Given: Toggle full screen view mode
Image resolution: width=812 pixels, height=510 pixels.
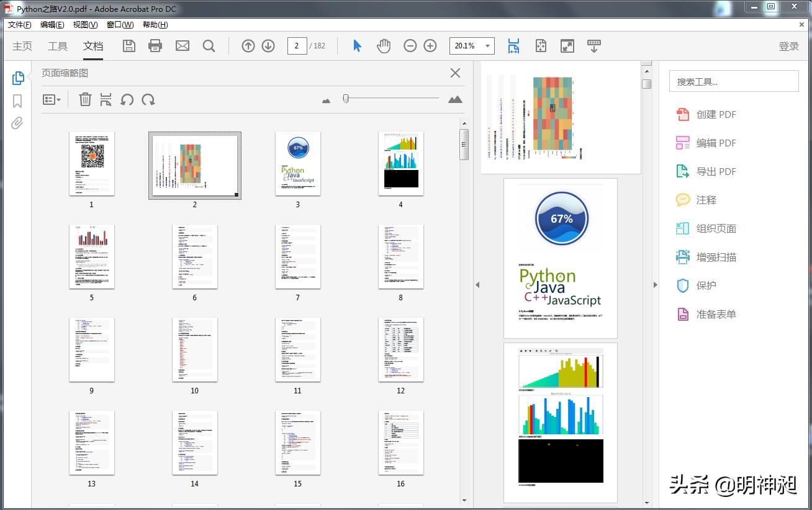Looking at the screenshot, I should [567, 46].
